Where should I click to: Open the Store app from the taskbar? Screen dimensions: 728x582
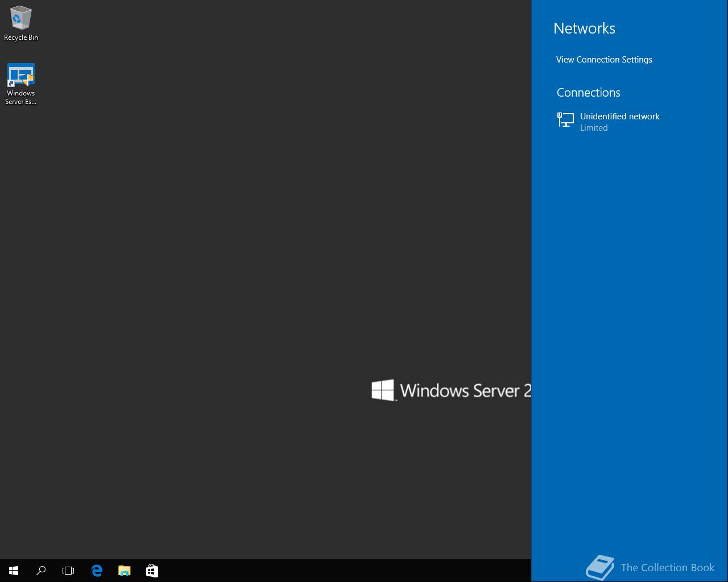pos(152,571)
